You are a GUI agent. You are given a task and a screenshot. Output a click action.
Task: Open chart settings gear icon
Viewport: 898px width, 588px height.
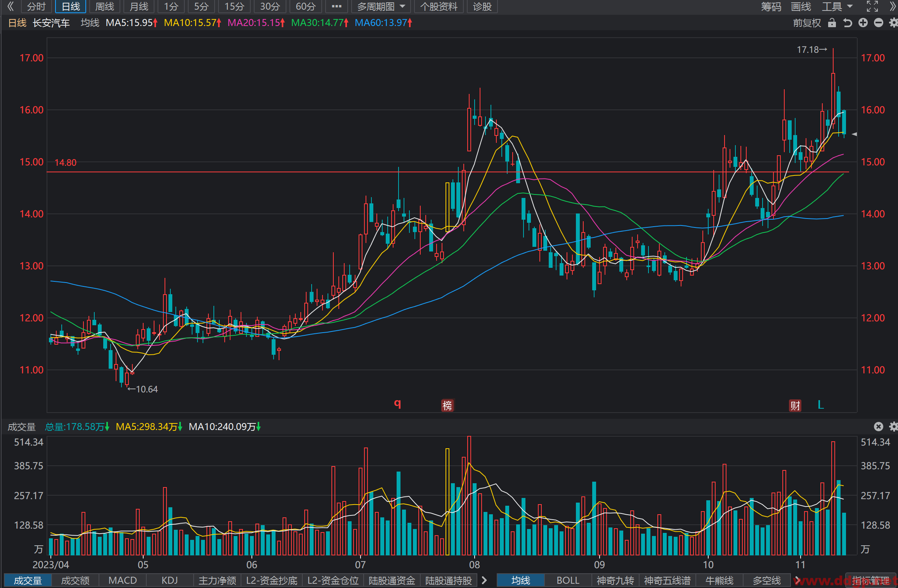(894, 23)
